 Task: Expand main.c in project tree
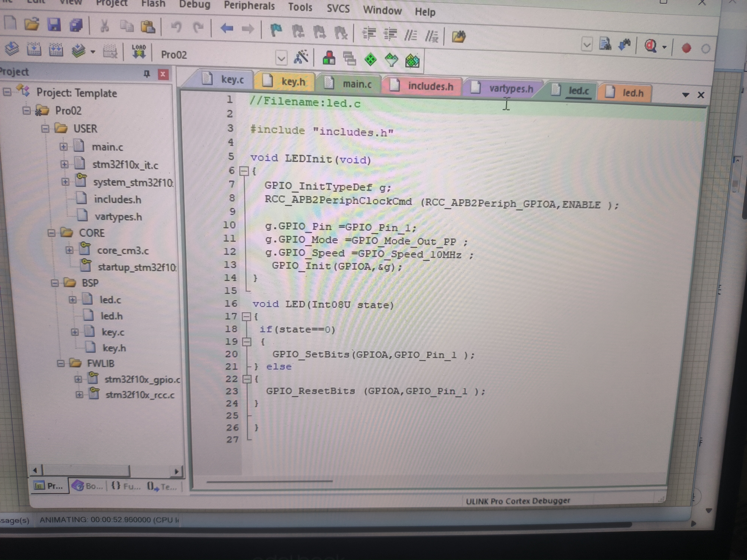point(63,147)
